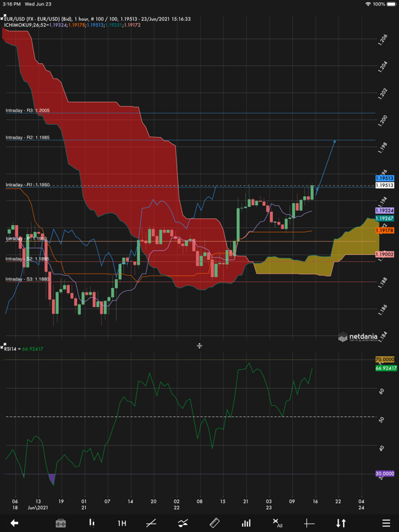Click the Intraday - S3: 1.1880 label

click(x=28, y=279)
